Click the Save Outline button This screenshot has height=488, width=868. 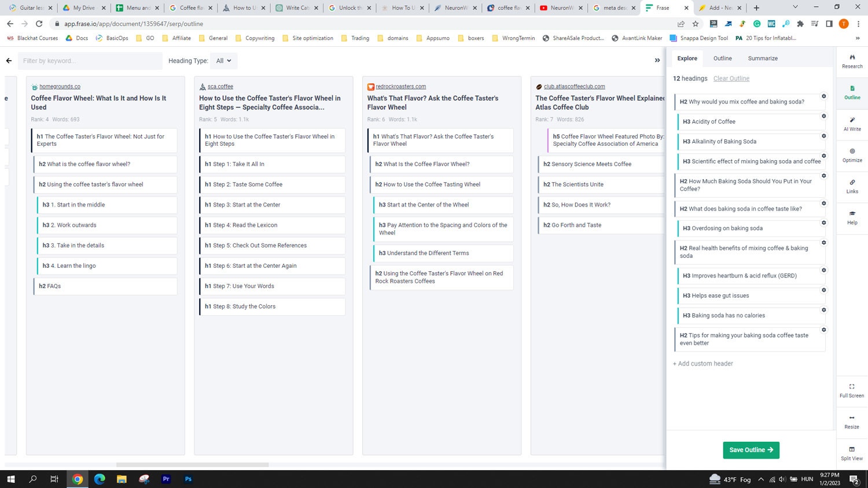coord(751,450)
